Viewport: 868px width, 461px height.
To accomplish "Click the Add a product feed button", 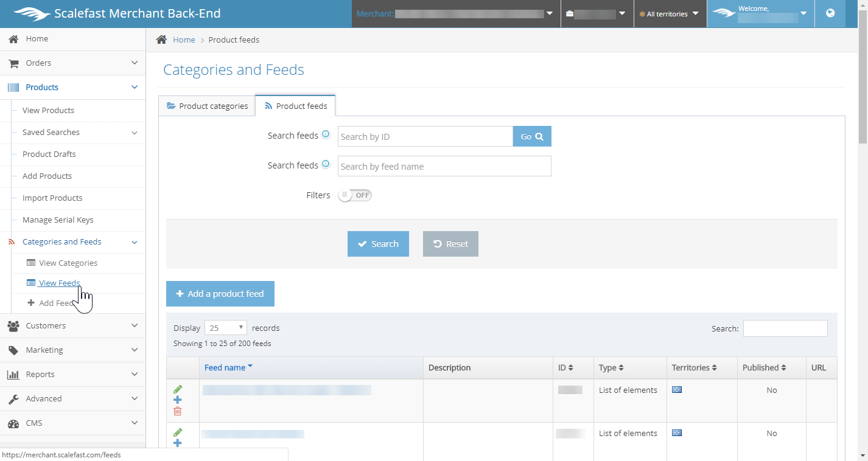I will [220, 294].
